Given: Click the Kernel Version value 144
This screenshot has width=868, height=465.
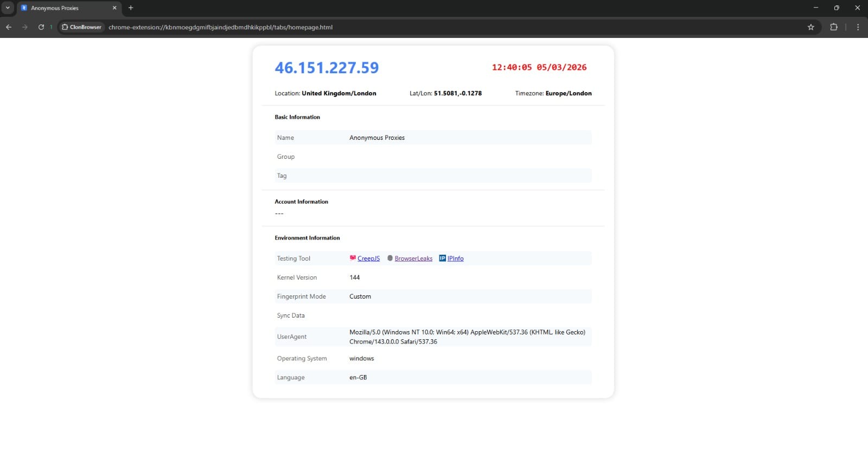Looking at the screenshot, I should pos(355,277).
